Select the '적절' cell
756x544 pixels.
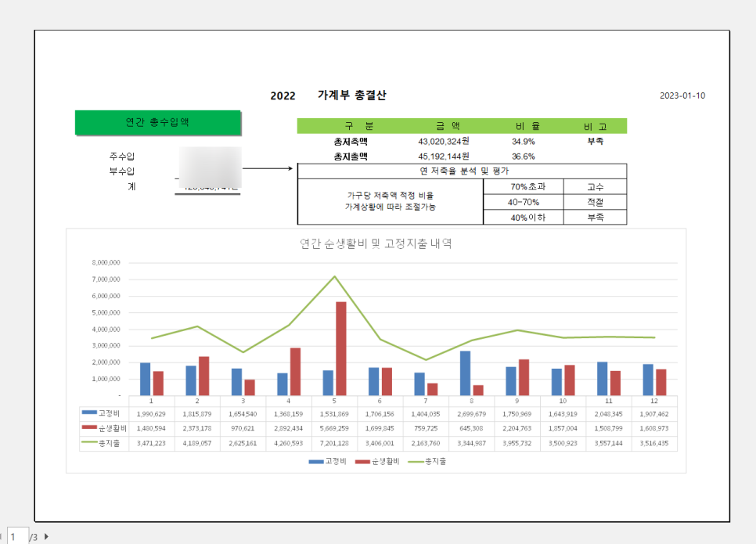(596, 202)
